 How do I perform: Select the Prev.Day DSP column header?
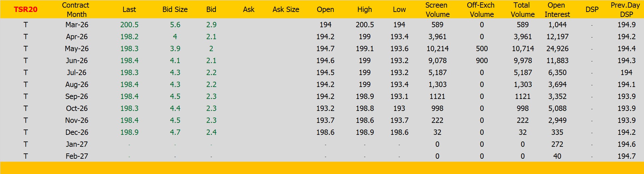pyautogui.click(x=626, y=10)
